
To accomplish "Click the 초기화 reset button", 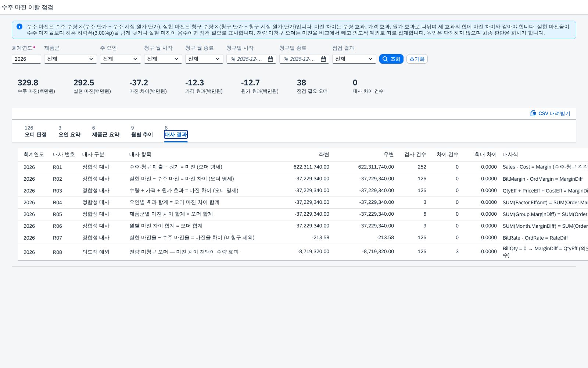I will pos(417,59).
